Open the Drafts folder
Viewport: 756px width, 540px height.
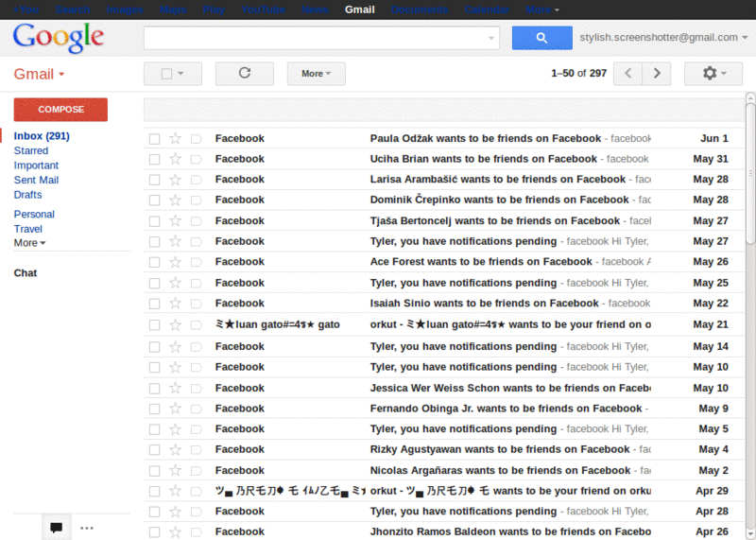tap(27, 195)
